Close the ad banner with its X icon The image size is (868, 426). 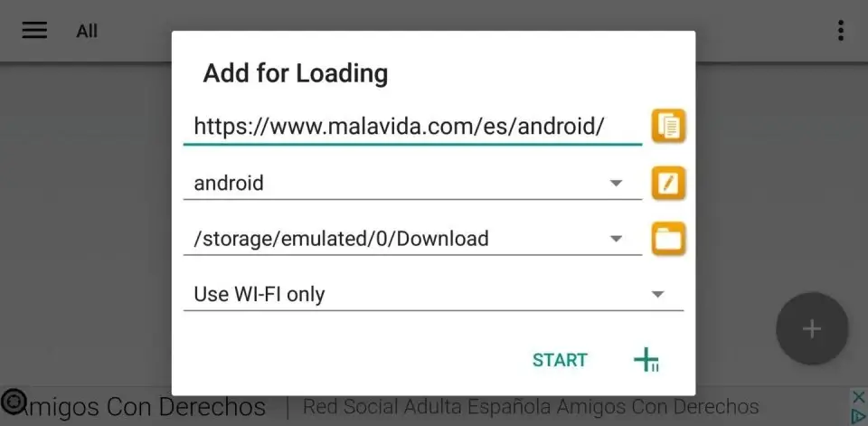(x=858, y=397)
